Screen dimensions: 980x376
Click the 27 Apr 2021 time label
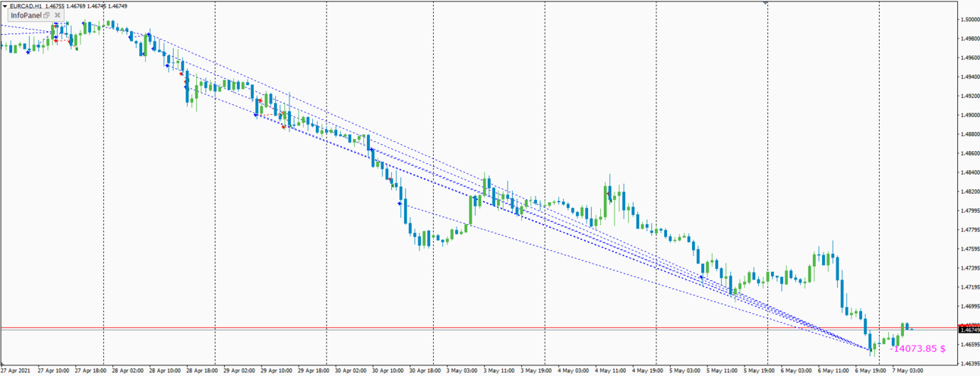[14, 371]
